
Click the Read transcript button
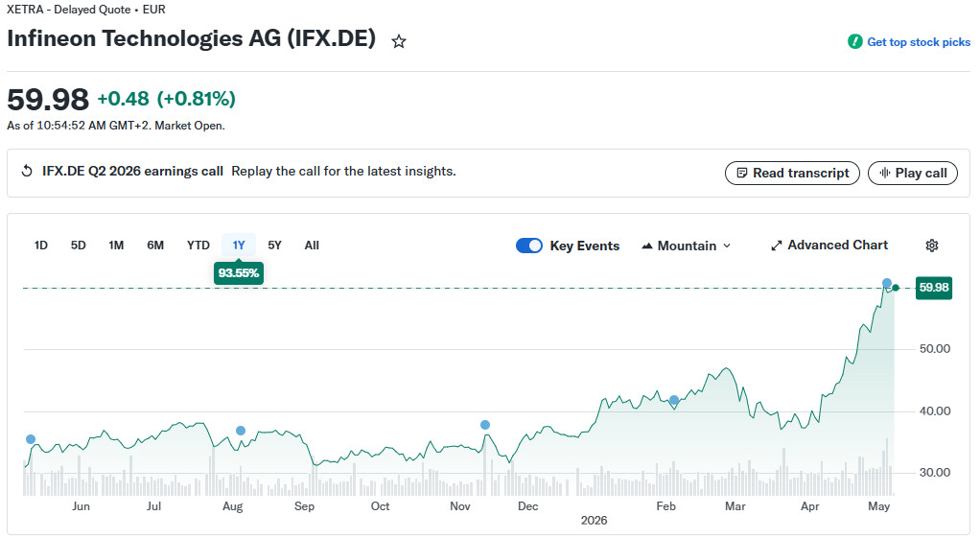pos(792,174)
